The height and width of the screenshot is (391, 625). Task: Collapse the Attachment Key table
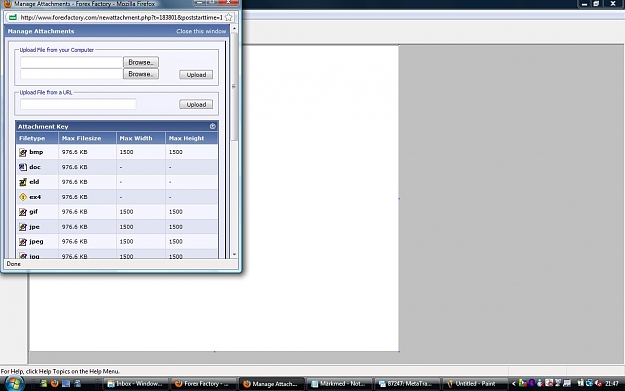tap(212, 126)
